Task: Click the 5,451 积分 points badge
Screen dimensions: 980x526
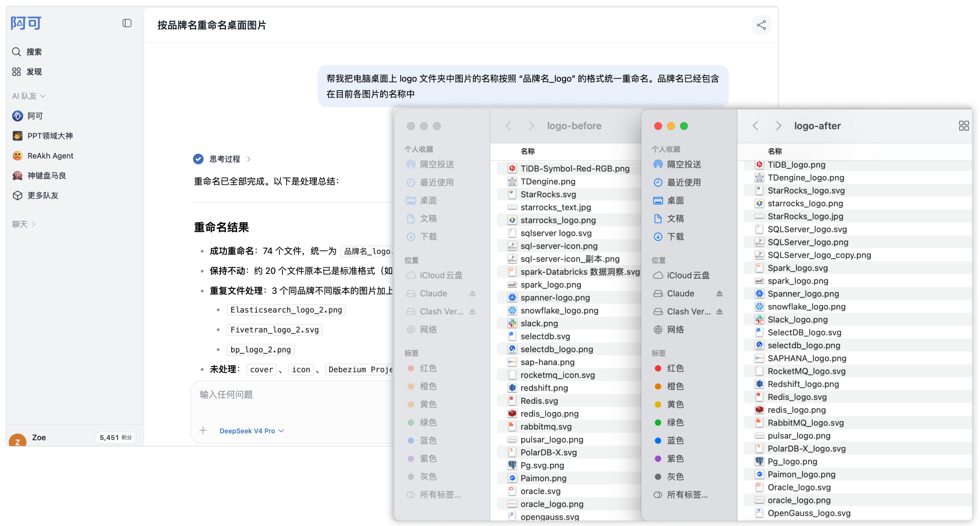Action: pos(116,437)
